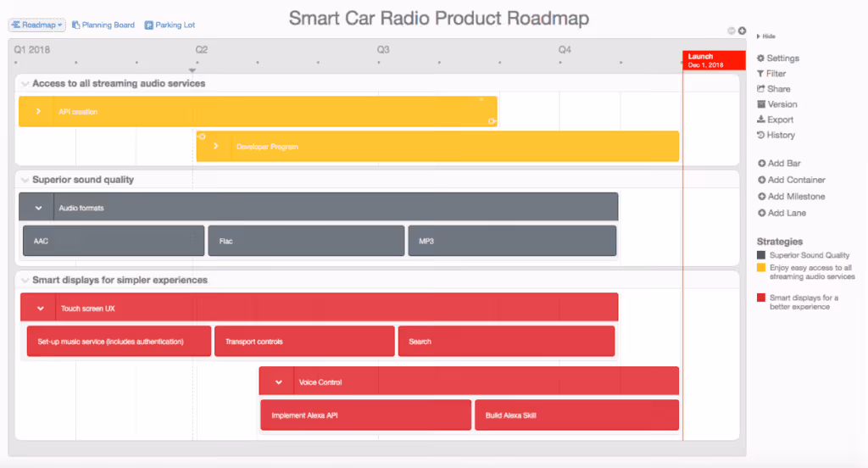Click the Share arrow icon

760,89
